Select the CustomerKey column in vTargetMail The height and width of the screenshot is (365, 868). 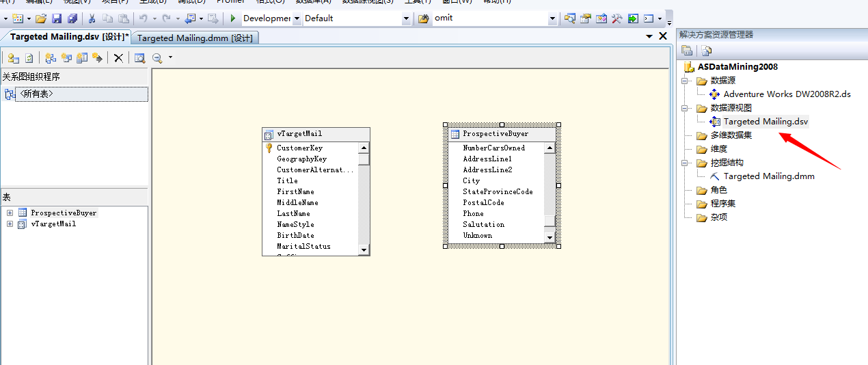pyautogui.click(x=299, y=148)
